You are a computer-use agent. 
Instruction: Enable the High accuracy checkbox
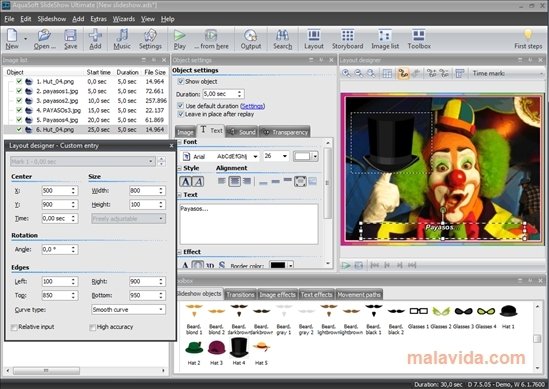pos(92,327)
